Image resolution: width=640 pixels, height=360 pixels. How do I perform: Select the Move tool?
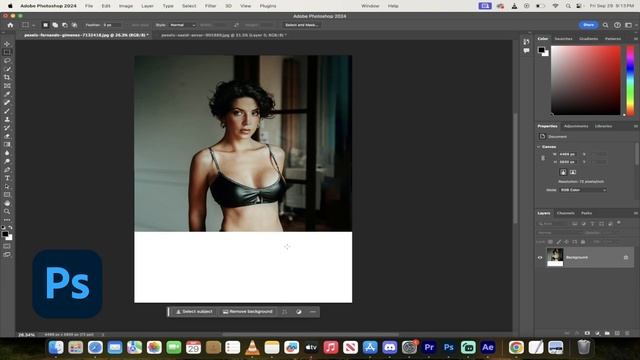coord(7,44)
